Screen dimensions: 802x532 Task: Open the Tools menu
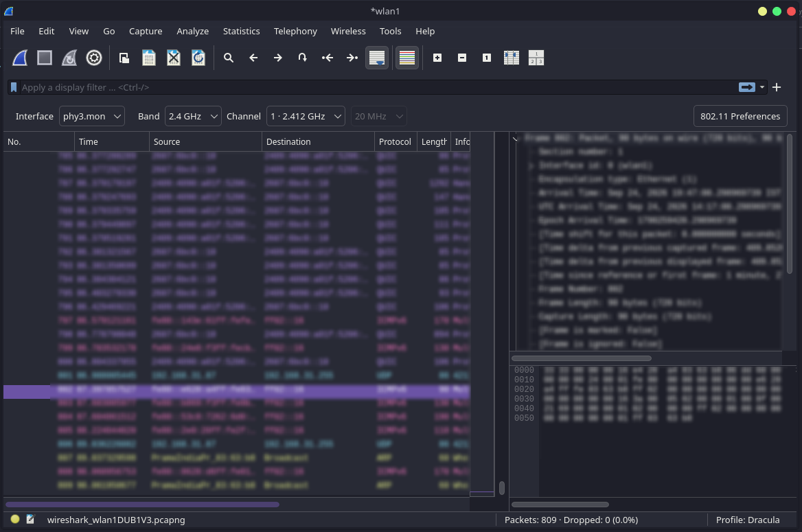coord(390,31)
